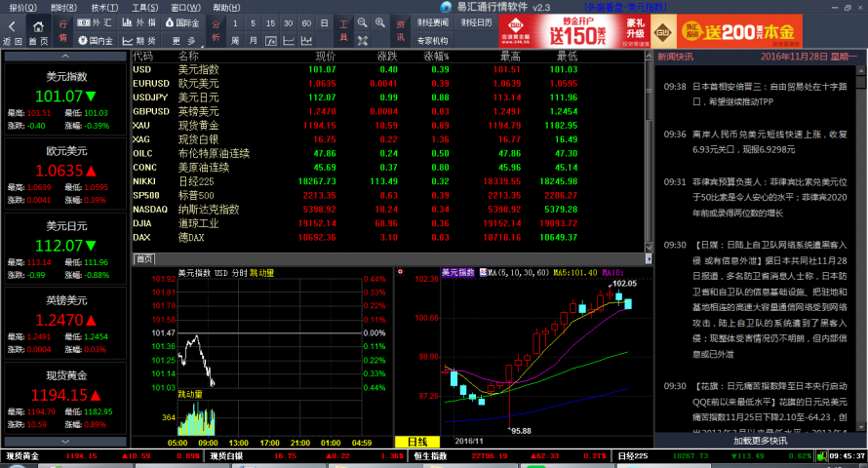Image resolution: width=868 pixels, height=468 pixels.
Task: Go to home page (首页) icon
Action: [38, 29]
